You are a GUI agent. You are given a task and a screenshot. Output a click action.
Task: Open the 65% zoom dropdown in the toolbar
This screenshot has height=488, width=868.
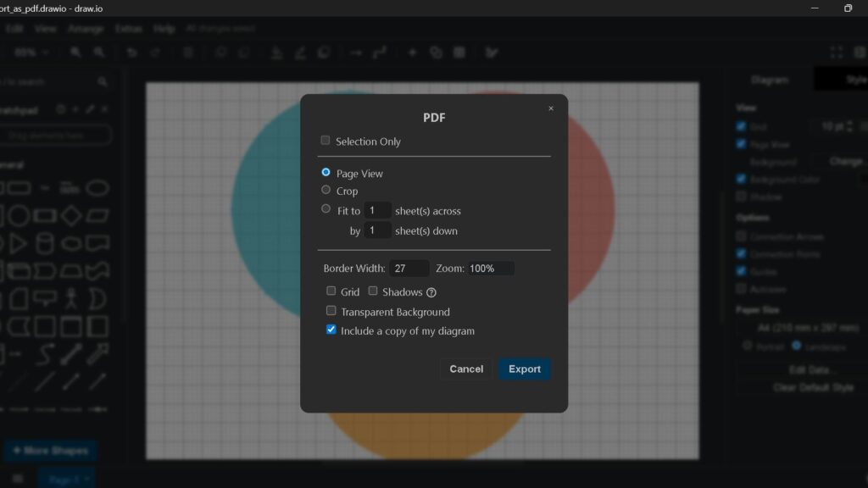[31, 53]
